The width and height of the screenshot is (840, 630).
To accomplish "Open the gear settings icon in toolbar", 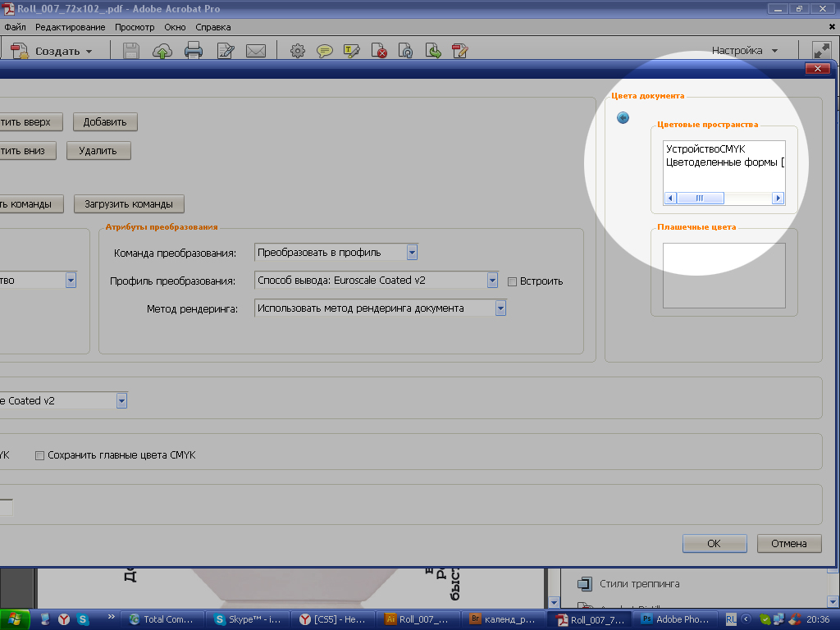I will (x=298, y=51).
